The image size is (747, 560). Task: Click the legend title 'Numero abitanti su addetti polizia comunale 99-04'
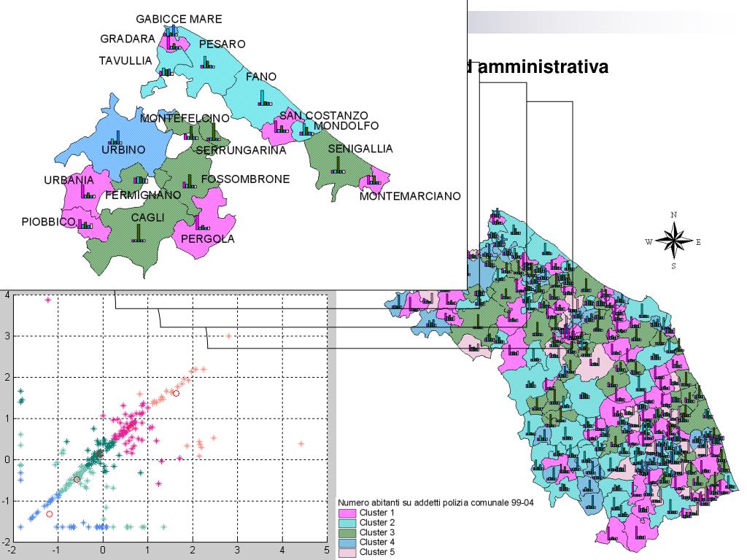pos(436,502)
